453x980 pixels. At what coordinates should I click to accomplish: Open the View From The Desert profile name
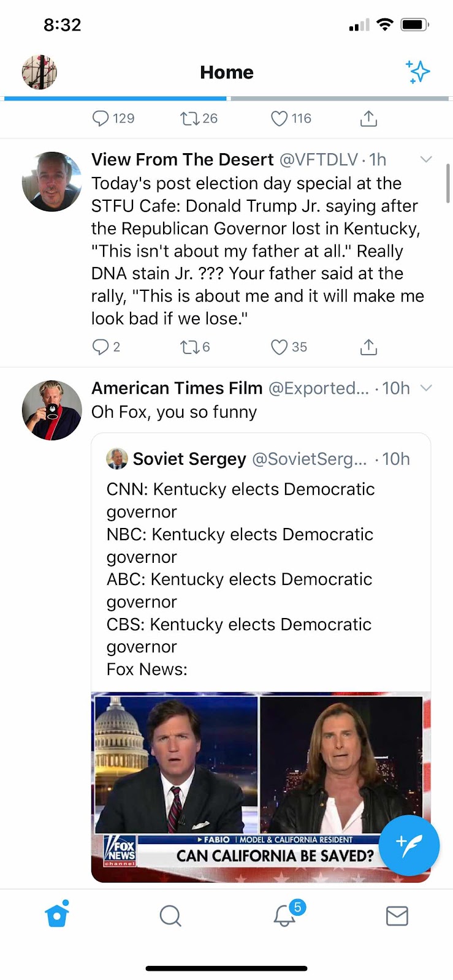pos(182,160)
